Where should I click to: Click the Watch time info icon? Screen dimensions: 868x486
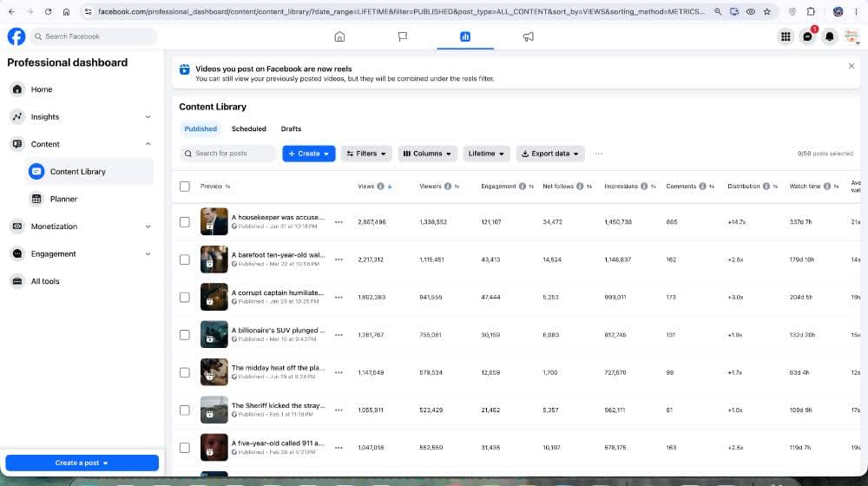[826, 187]
